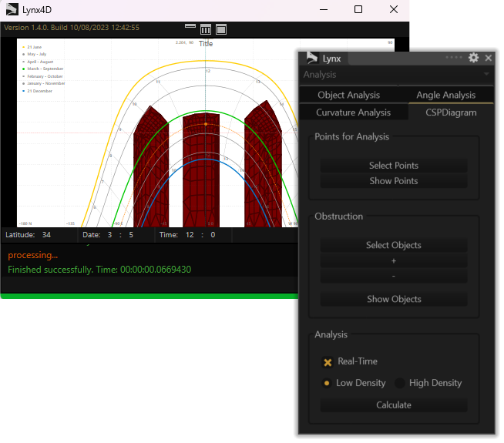Click Show Objects button
504x443 pixels.
pyautogui.click(x=394, y=299)
